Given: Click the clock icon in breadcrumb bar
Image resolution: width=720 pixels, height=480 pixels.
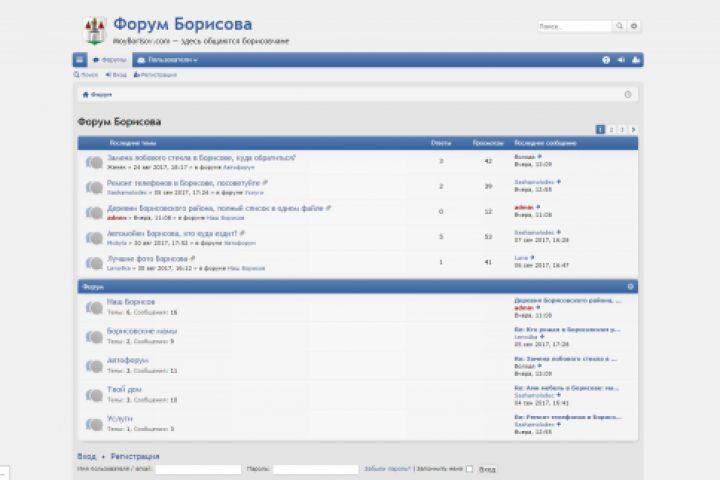Looking at the screenshot, I should [628, 94].
